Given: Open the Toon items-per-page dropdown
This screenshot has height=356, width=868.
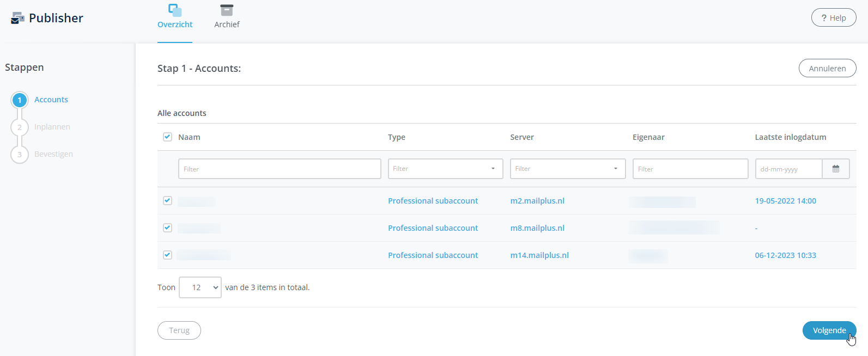Looking at the screenshot, I should (200, 287).
